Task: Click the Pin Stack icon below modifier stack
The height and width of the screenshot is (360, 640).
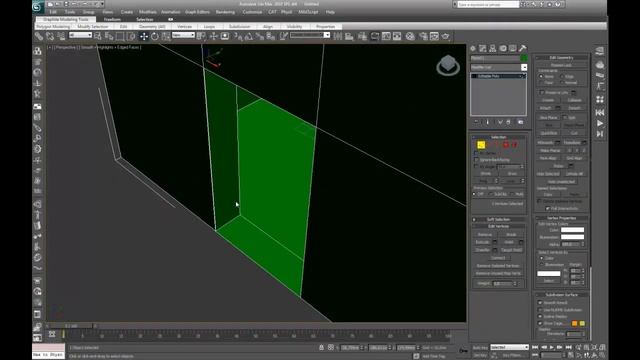Action: click(x=476, y=122)
